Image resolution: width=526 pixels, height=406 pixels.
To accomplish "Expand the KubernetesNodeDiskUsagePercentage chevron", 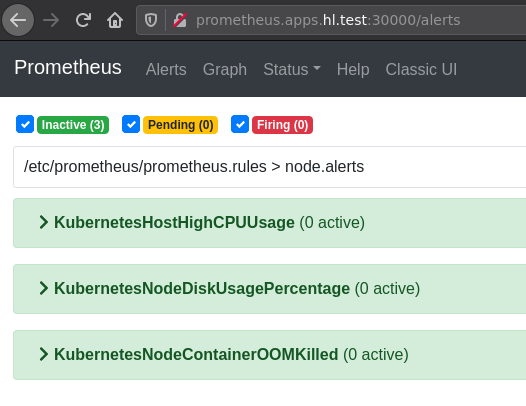I will point(44,288).
